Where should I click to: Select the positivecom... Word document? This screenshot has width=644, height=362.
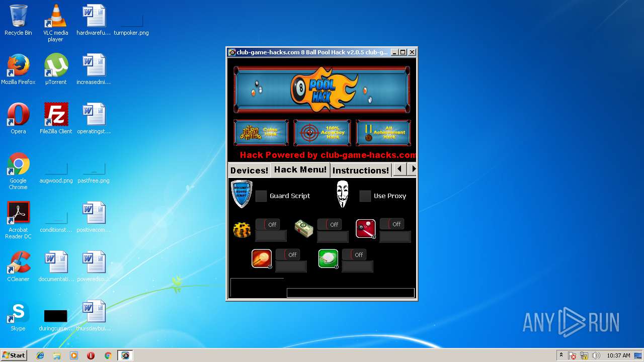pos(94,217)
